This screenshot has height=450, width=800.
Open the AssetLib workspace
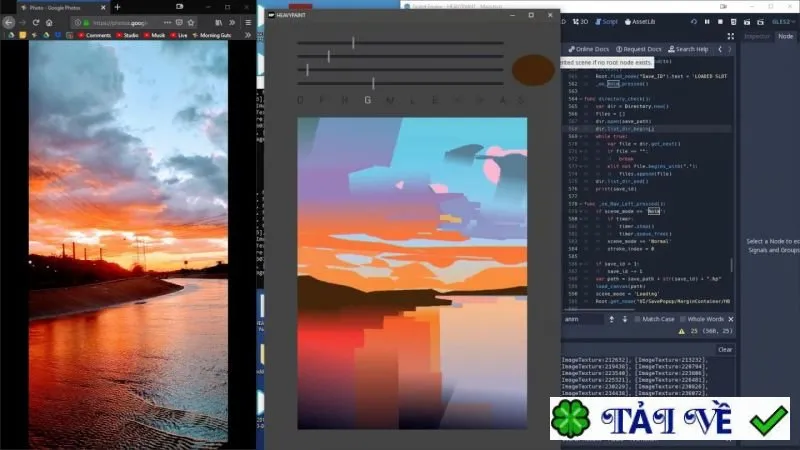pyautogui.click(x=640, y=22)
